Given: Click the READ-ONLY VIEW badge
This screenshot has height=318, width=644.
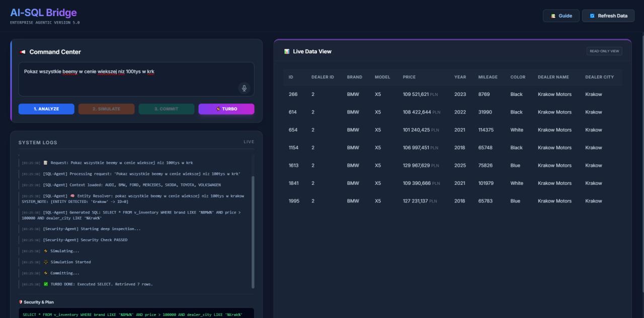Looking at the screenshot, I should tap(604, 51).
